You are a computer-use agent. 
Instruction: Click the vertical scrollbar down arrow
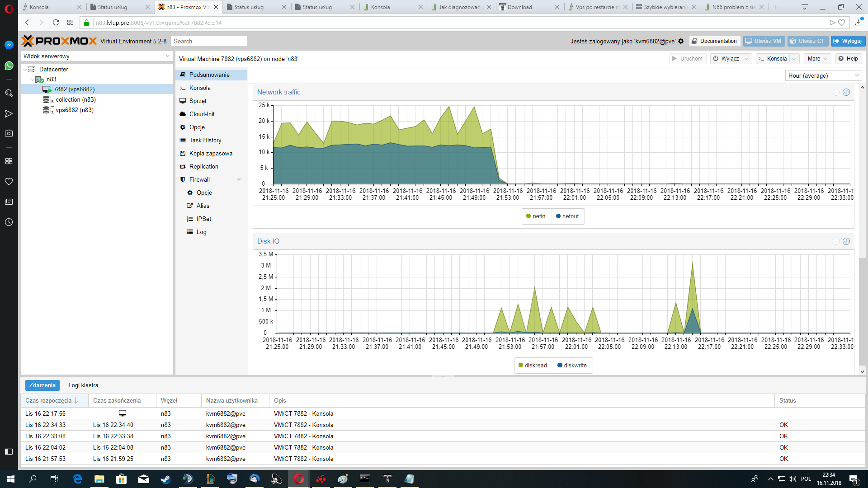(862, 371)
